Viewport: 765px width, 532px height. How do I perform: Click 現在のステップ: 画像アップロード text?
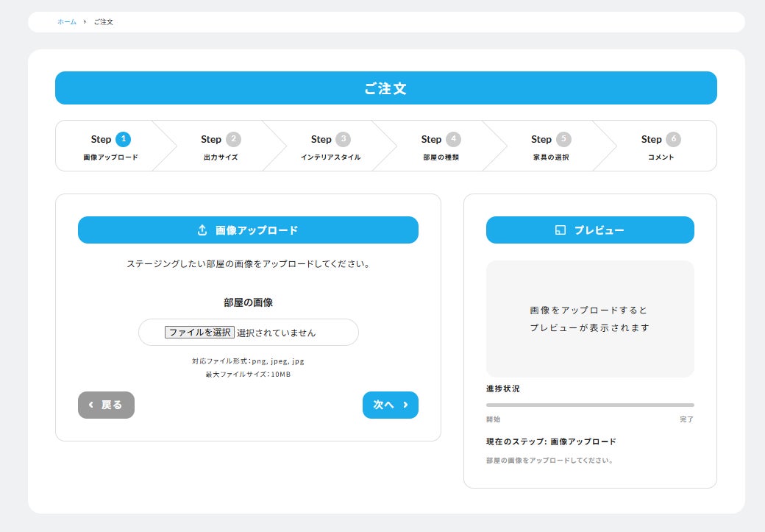coord(551,441)
